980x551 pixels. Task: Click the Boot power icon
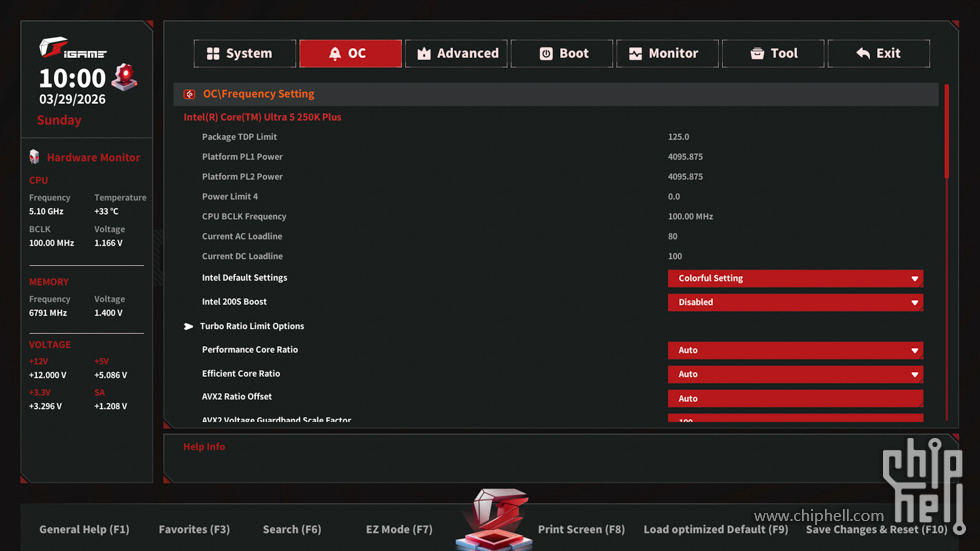point(546,54)
